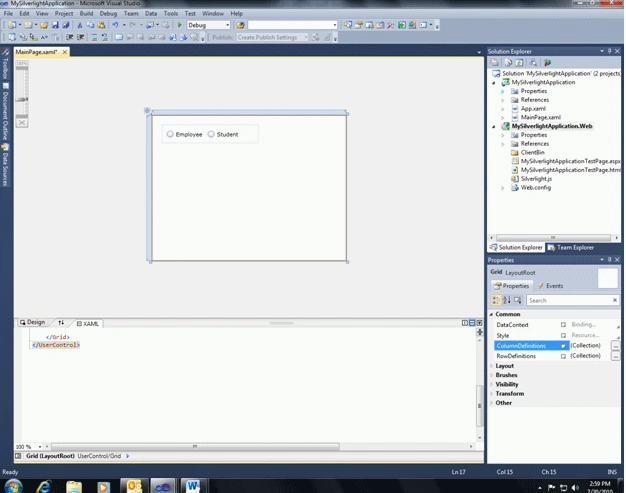
Task: Open the Debug configuration dropdown
Action: tap(227, 25)
